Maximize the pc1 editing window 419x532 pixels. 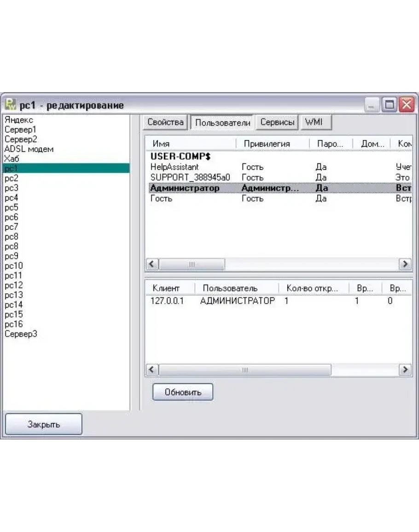point(390,105)
